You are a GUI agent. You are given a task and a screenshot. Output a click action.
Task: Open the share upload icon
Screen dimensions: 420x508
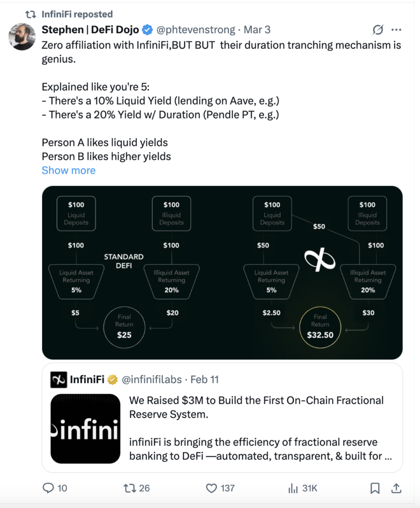tap(396, 488)
